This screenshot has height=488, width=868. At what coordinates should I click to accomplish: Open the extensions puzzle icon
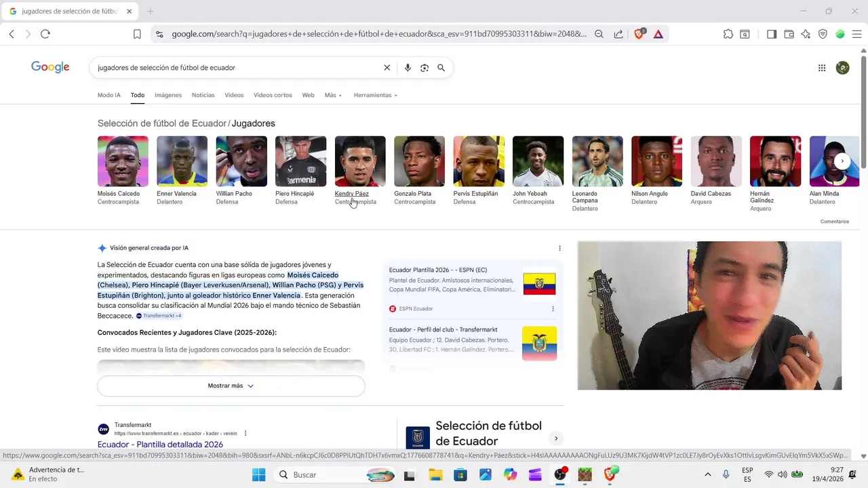pos(728,34)
